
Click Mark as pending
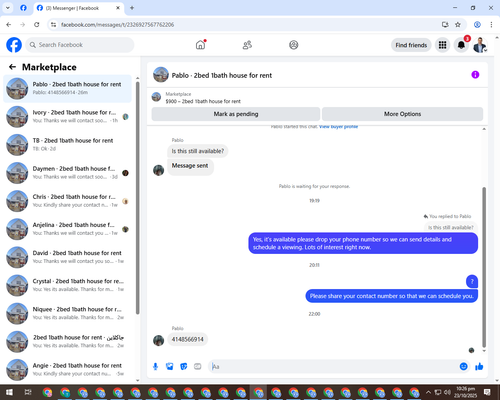click(x=236, y=114)
